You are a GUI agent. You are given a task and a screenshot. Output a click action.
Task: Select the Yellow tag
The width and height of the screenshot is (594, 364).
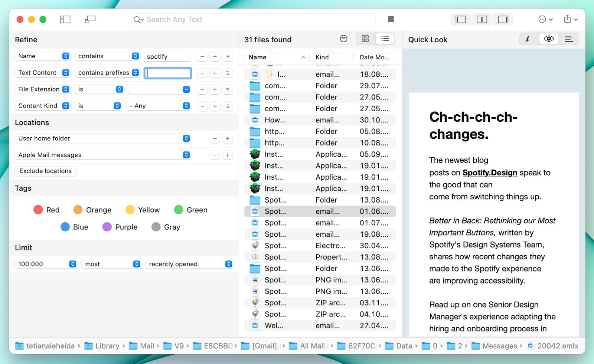coord(143,210)
